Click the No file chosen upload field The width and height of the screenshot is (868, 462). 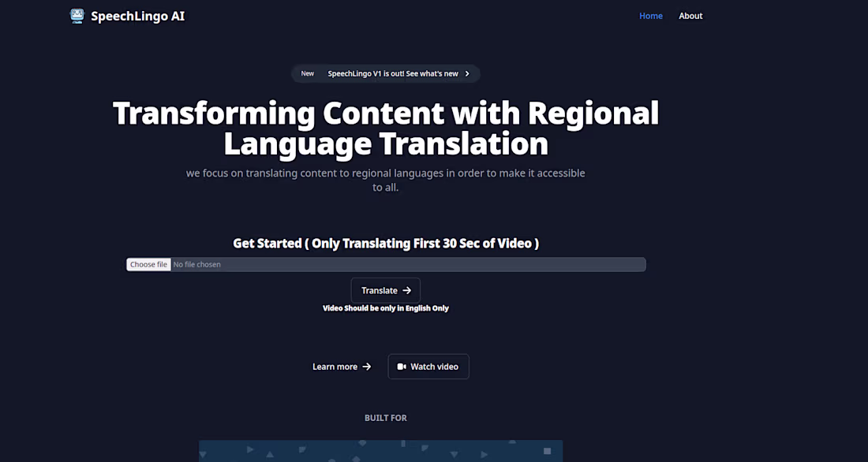click(197, 264)
